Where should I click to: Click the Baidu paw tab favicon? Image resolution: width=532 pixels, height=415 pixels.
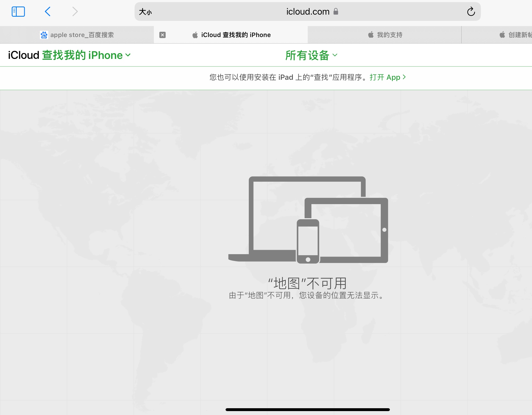(x=44, y=35)
